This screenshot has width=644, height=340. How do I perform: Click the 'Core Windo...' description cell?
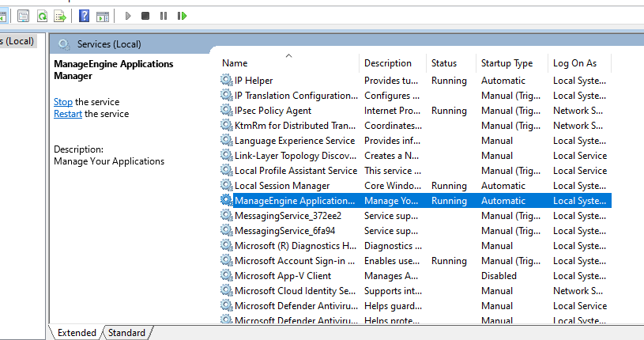tap(393, 186)
